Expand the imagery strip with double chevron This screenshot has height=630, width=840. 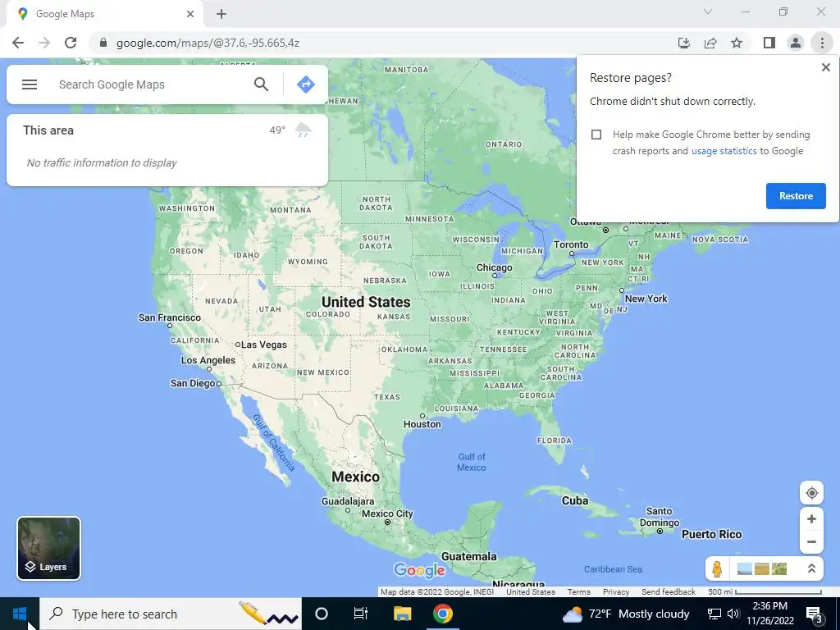pos(811,568)
